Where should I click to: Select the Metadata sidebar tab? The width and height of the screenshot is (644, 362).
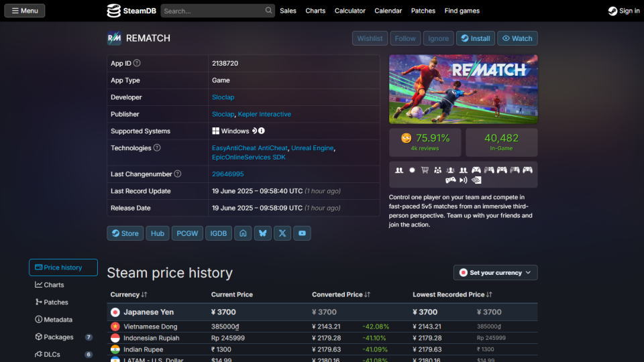(63, 319)
